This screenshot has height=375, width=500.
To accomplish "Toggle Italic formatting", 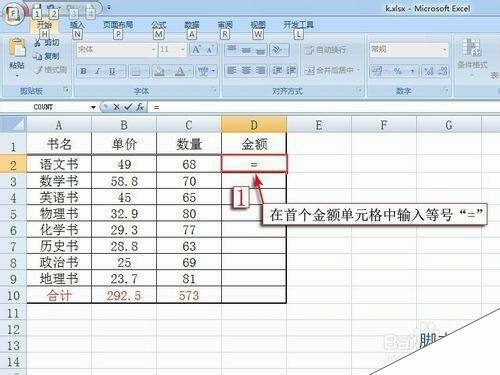I will [98, 71].
